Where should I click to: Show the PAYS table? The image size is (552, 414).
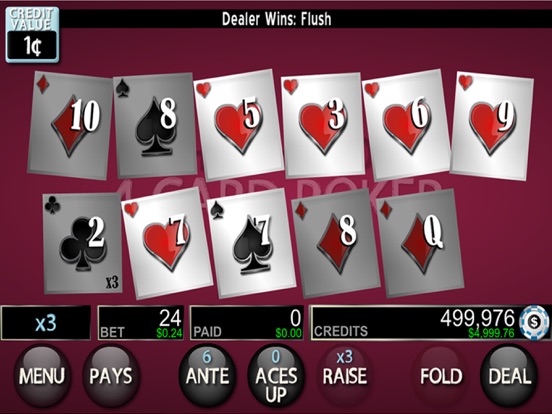111,376
